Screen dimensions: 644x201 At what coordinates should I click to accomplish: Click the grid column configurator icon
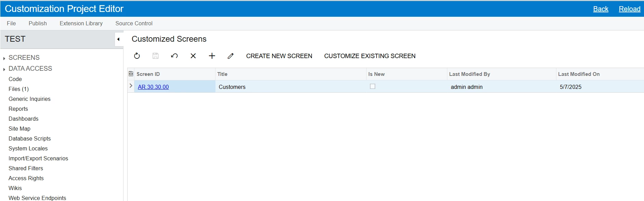131,74
